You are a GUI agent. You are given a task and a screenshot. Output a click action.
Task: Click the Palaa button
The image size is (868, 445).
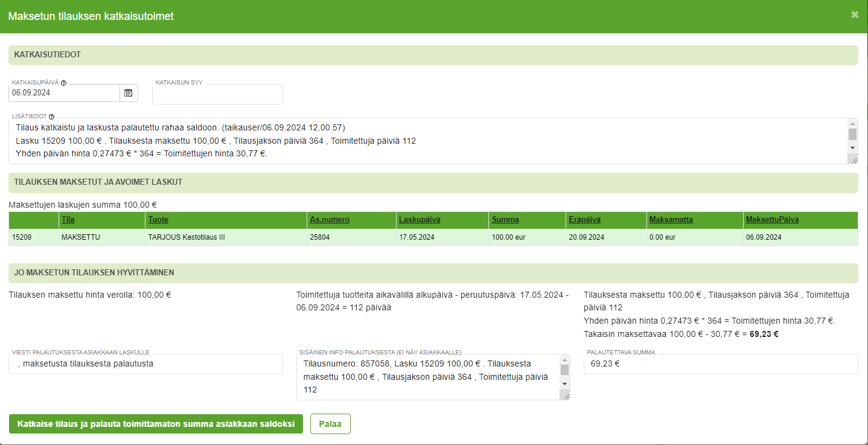coord(330,424)
